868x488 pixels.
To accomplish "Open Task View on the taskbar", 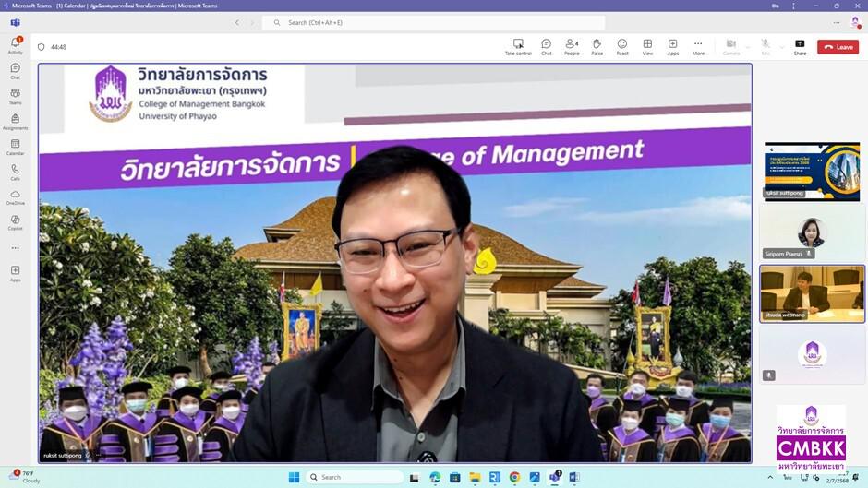I will pos(414,478).
